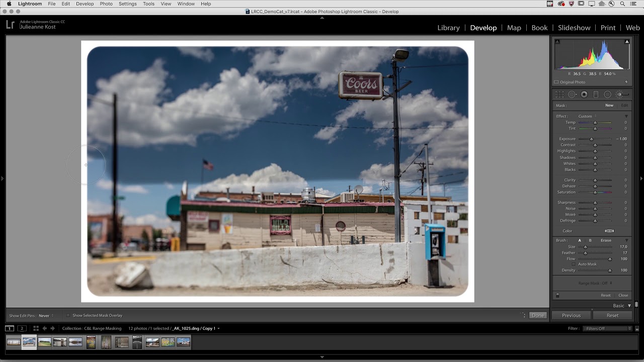
Task: Click the Lr logo identity plate
Action: (10, 25)
